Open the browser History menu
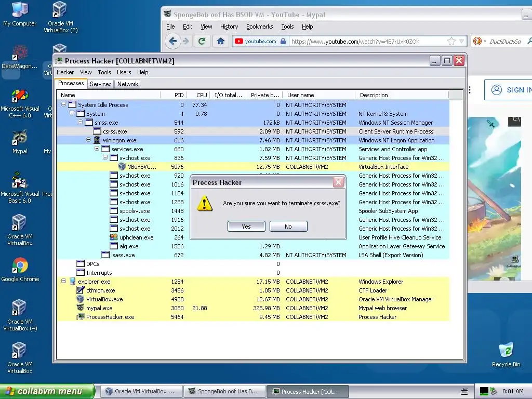532x399 pixels. (x=229, y=26)
